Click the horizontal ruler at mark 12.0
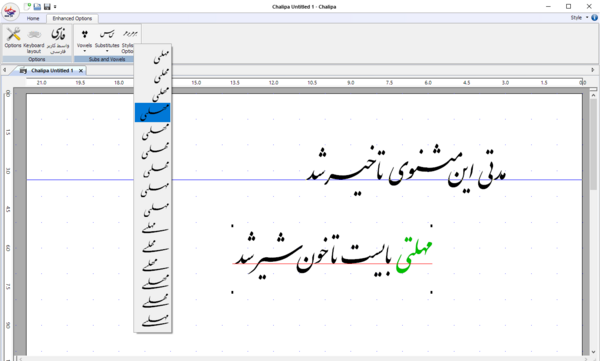Image resolution: width=600 pixels, height=361 pixels. 274,83
